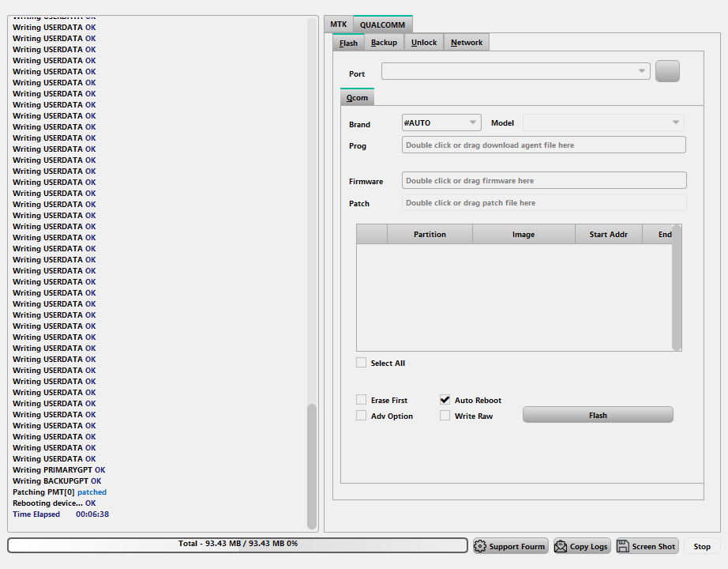Go to the Unlock tab
The width and height of the screenshot is (728, 569).
424,43
